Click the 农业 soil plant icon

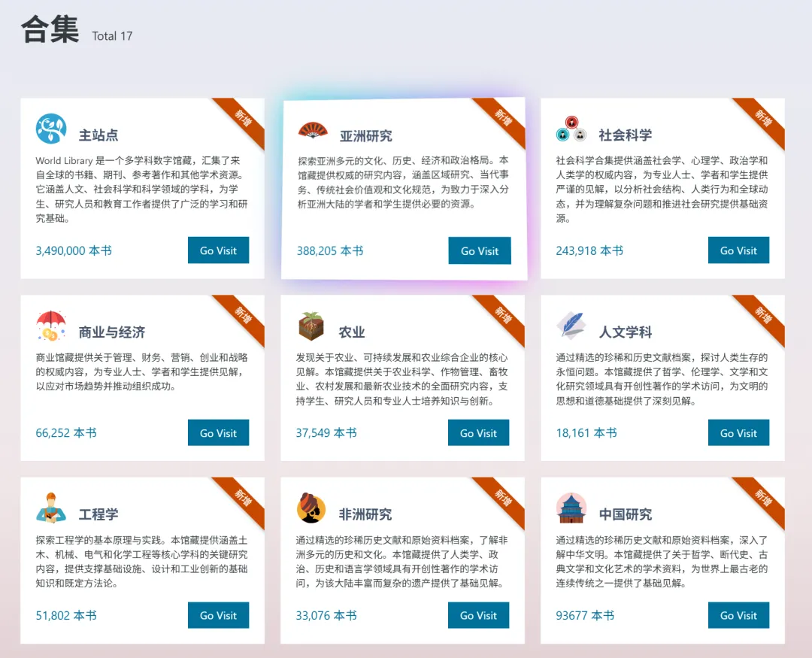click(x=311, y=326)
